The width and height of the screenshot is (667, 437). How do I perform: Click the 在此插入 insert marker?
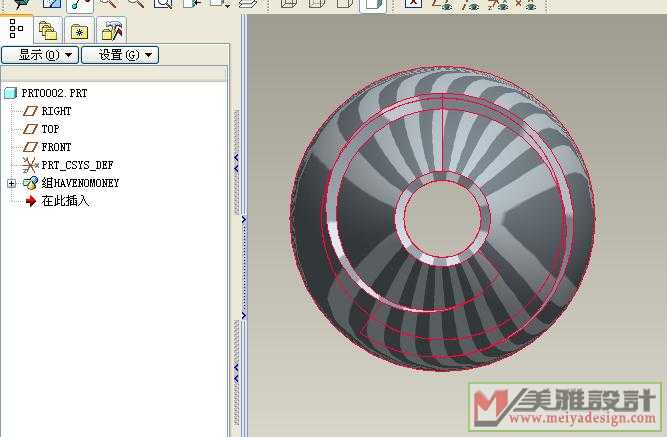pyautogui.click(x=65, y=201)
